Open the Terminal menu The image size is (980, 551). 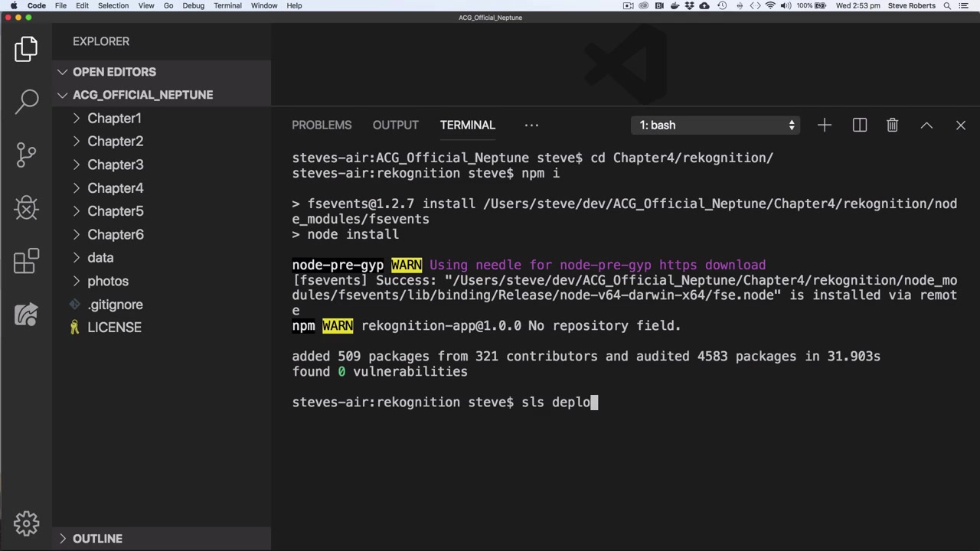[227, 5]
